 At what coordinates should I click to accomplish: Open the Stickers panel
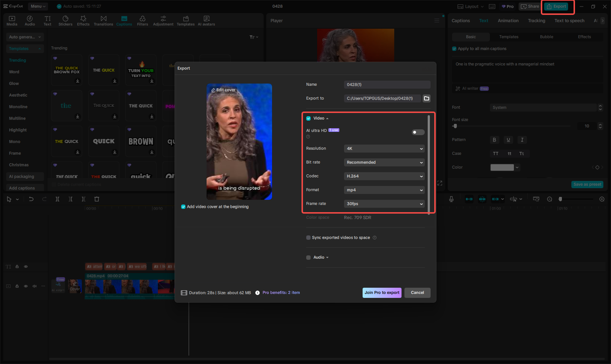[x=65, y=20]
